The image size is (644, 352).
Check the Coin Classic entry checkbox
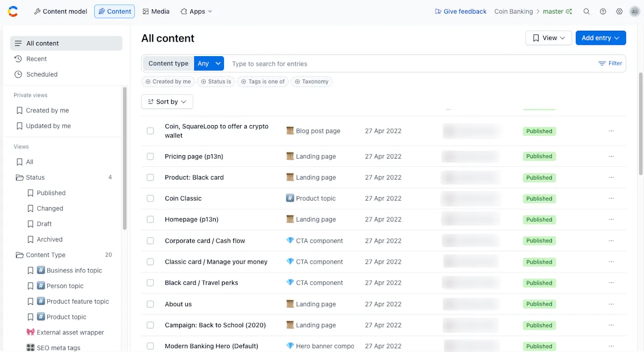[x=150, y=198]
